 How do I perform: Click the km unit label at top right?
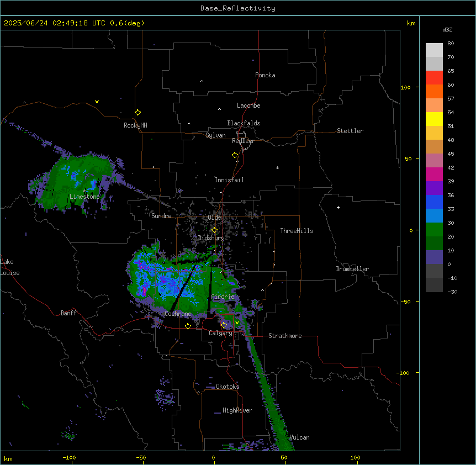411,23
